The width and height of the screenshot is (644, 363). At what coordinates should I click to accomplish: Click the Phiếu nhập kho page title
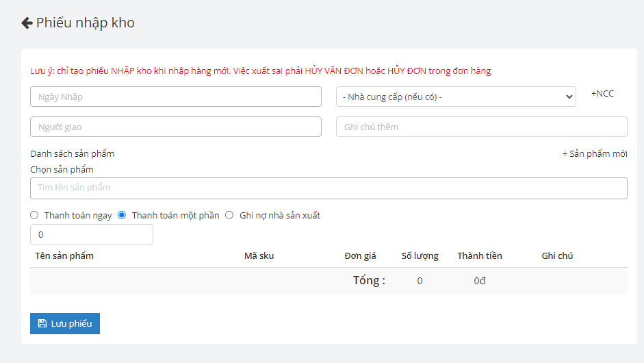85,23
